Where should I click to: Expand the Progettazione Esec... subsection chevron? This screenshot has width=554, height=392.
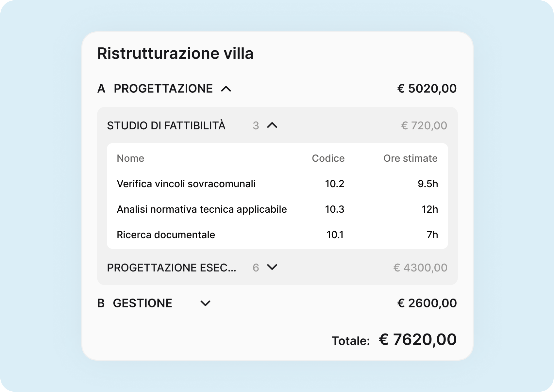tap(272, 268)
